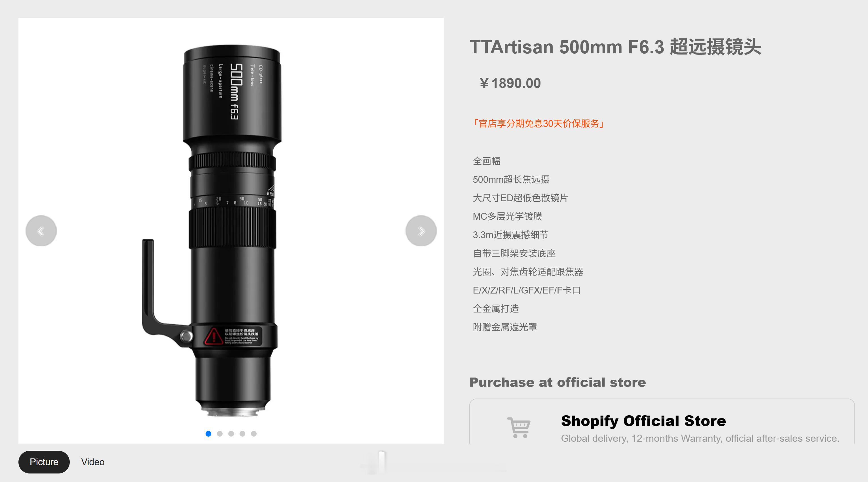Click the shopping cart icon

tap(519, 427)
